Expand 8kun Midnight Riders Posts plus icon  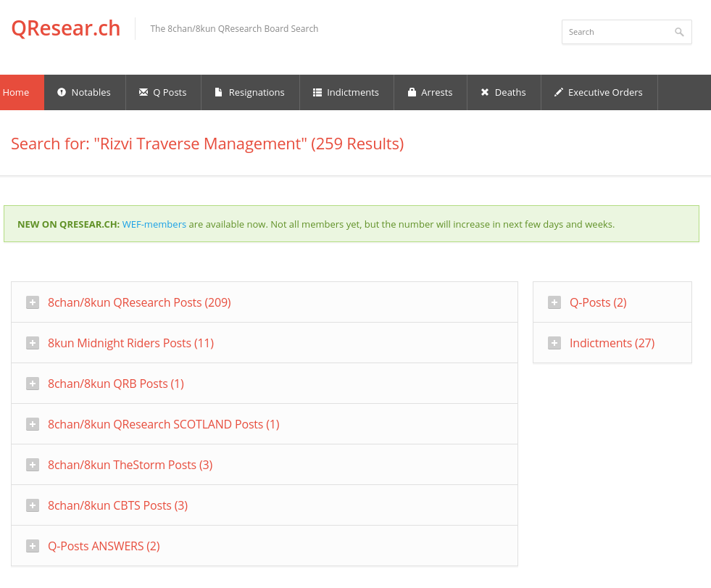(33, 343)
